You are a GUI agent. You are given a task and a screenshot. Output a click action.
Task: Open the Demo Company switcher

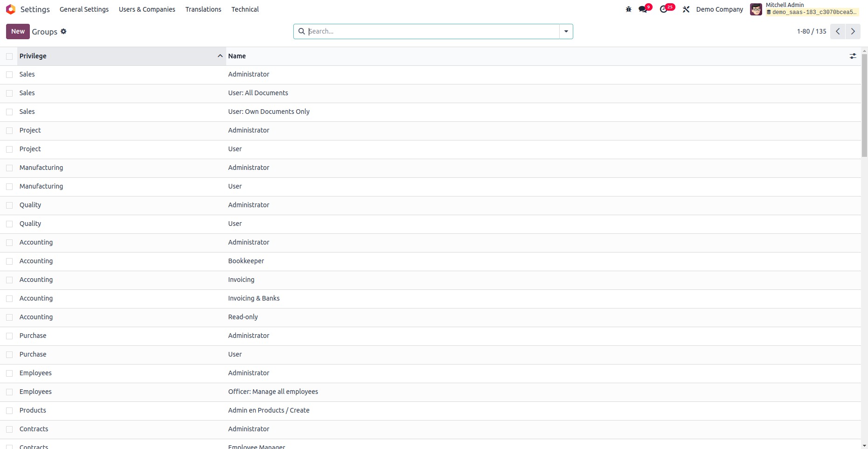point(719,9)
